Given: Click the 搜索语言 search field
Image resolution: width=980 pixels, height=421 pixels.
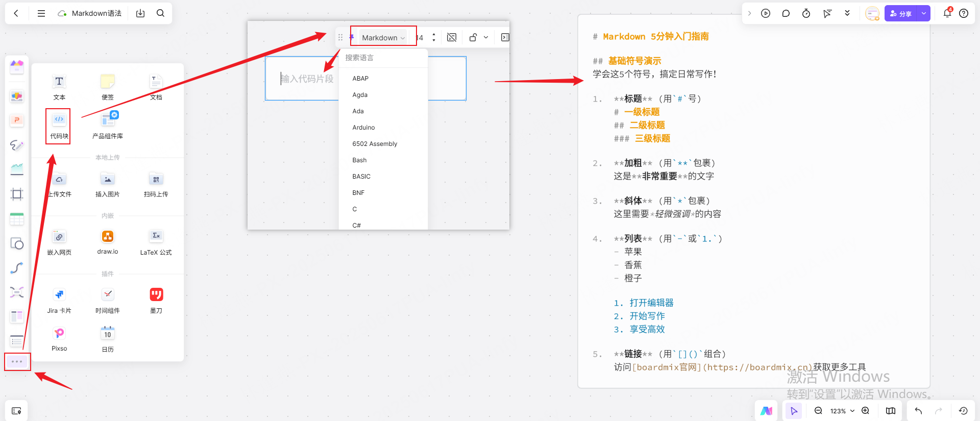Looking at the screenshot, I should pos(383,58).
